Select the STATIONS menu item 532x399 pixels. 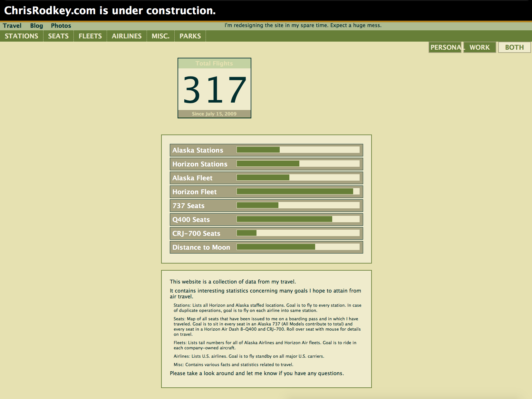(x=22, y=36)
